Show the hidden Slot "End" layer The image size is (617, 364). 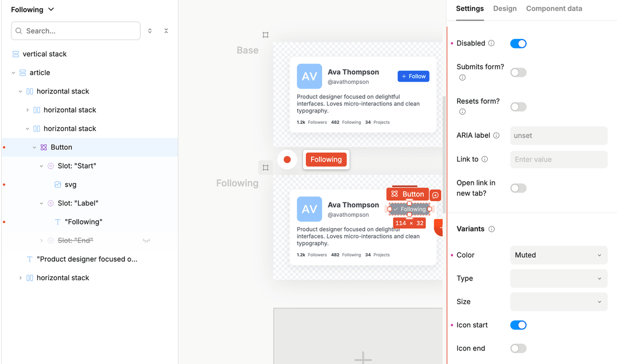(146, 241)
